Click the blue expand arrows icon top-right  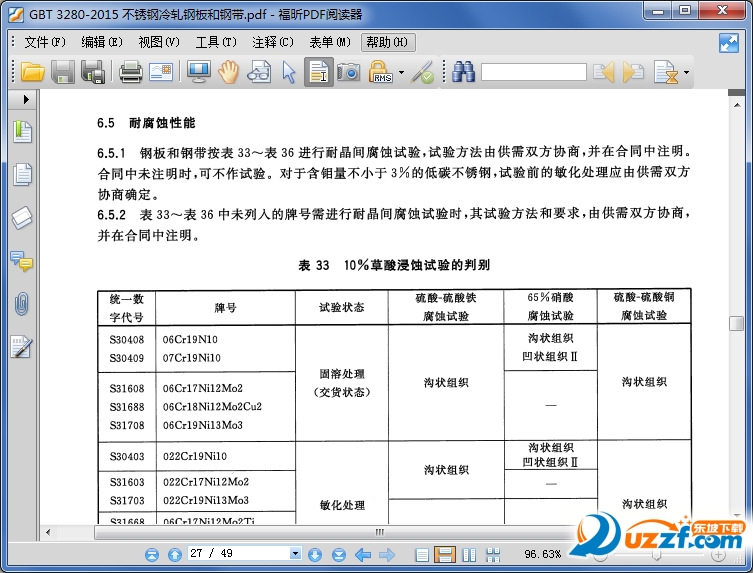pos(729,43)
